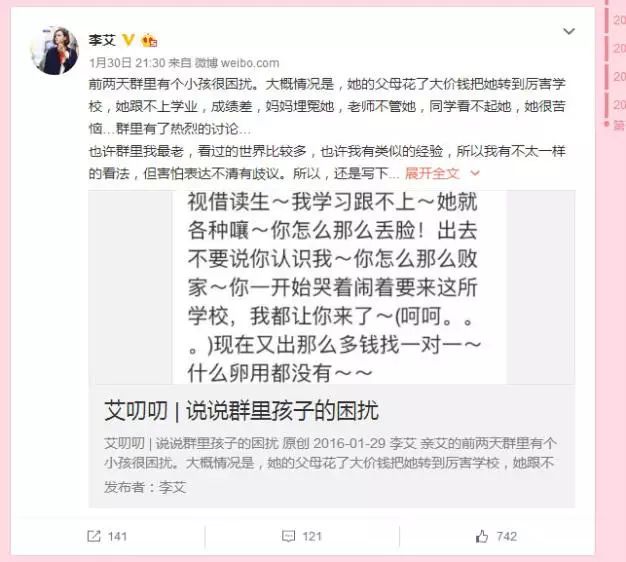
Task: Open 李艾's profile avatar picture
Action: point(55,51)
